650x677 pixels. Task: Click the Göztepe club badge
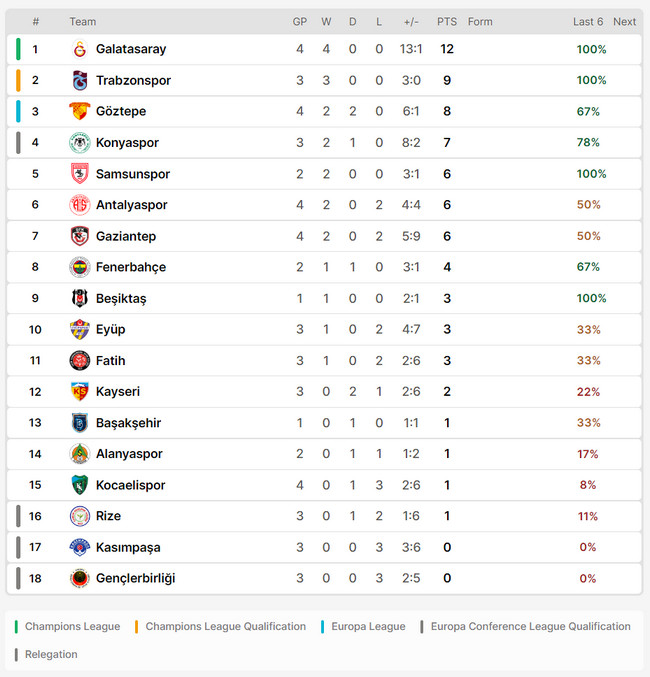80,111
